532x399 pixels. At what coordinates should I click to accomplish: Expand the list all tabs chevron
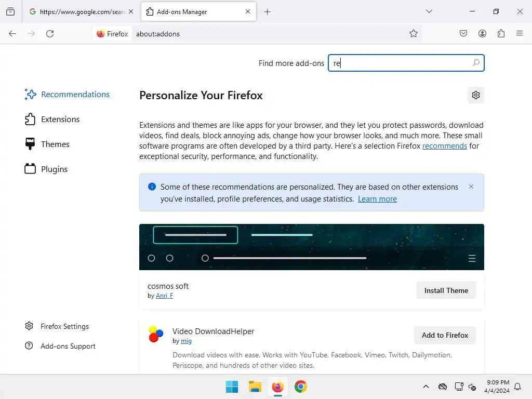[429, 11]
